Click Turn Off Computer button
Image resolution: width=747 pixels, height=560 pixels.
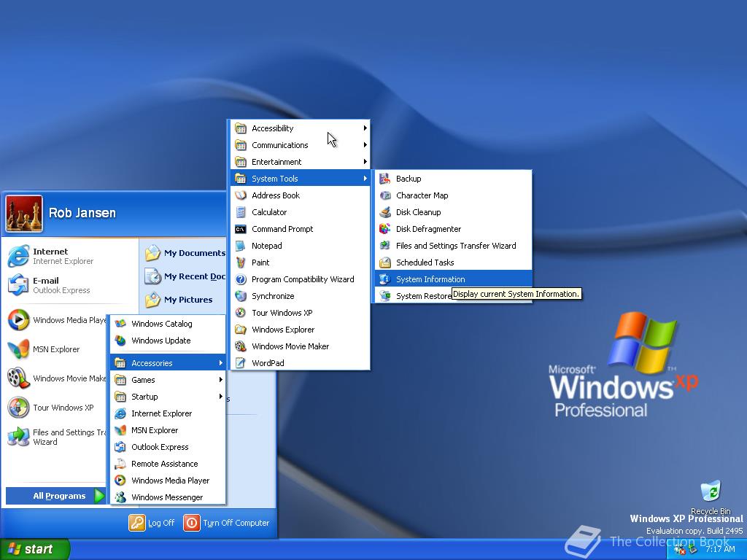tap(227, 523)
